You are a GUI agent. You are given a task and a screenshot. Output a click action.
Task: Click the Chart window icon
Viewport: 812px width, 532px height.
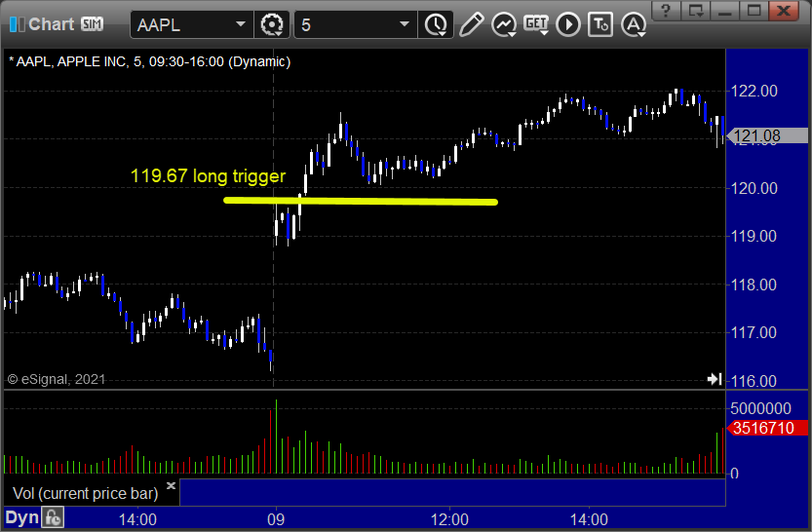click(x=17, y=23)
